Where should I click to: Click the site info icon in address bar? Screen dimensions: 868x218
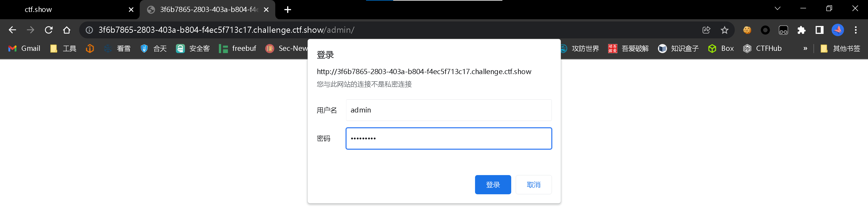tap(89, 30)
